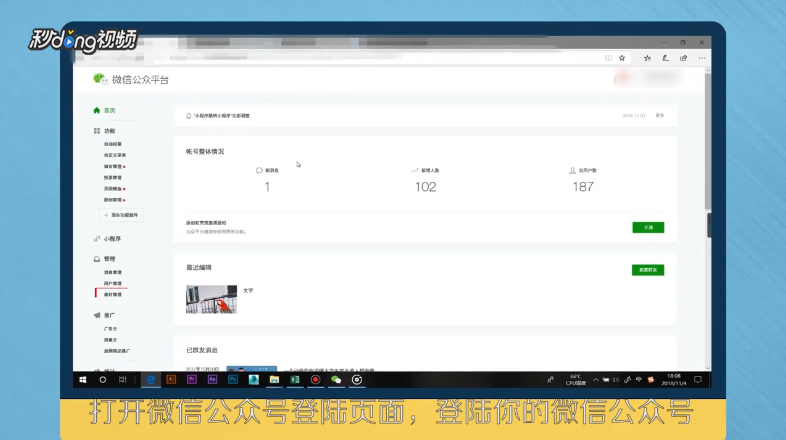
Task: Select the 推广 section header in sidebar
Action: point(104,315)
